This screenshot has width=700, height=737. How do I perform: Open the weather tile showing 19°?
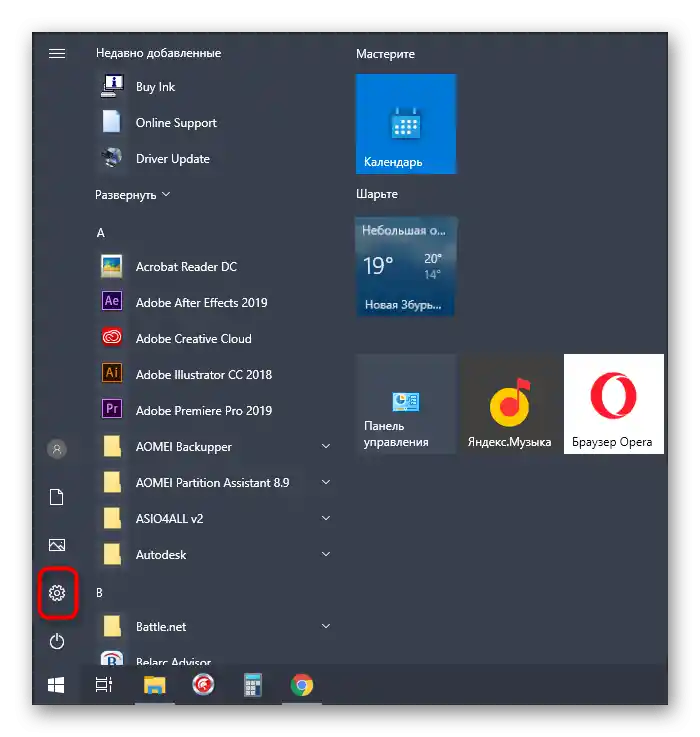pyautogui.click(x=406, y=267)
